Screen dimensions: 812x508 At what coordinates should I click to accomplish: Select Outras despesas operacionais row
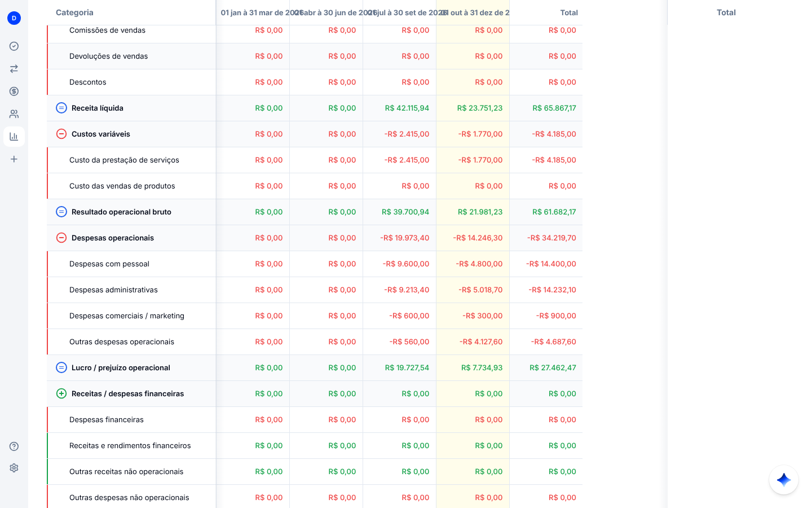tap(122, 342)
